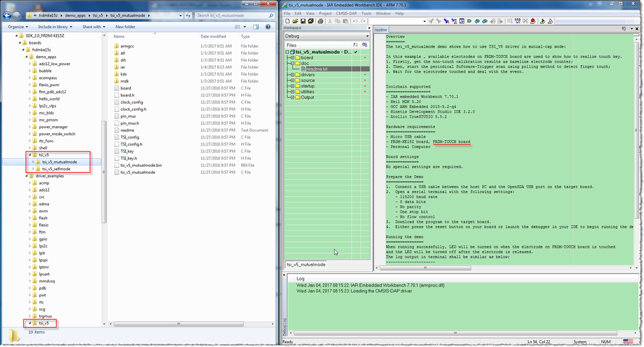This screenshot has height=347, width=644.
Task: Open the CMSIS-DAP menu
Action: [x=346, y=13]
